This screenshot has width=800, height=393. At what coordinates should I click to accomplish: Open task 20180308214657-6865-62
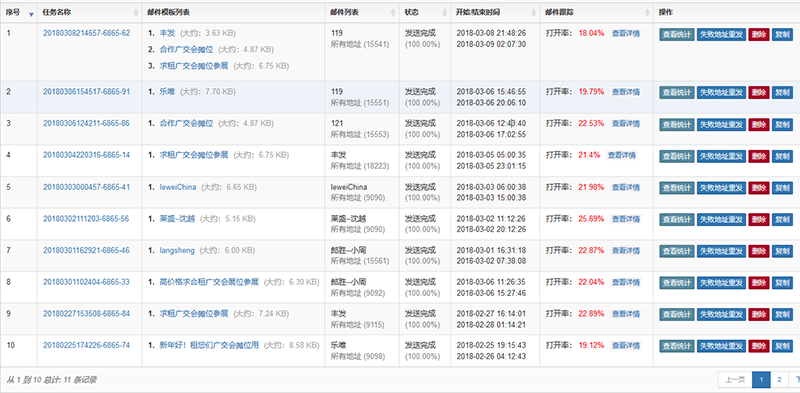(x=86, y=33)
